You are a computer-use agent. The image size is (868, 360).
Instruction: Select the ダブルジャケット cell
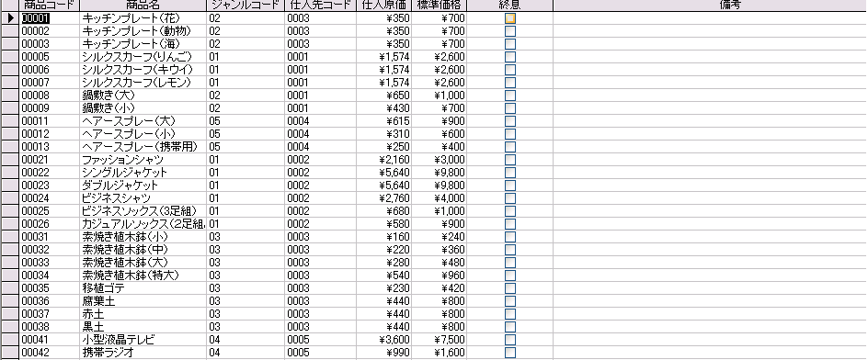[143, 186]
